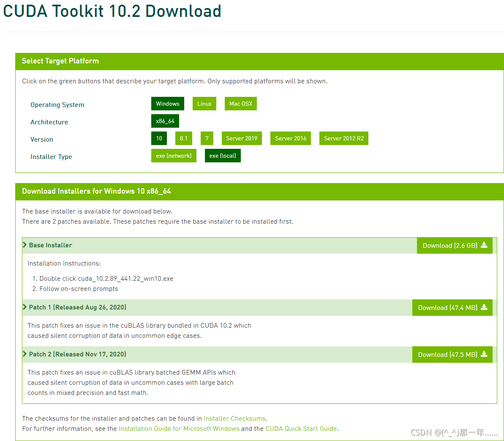Download Patch 2 (47.5 MB)
504x441 pixels.
coord(452,354)
